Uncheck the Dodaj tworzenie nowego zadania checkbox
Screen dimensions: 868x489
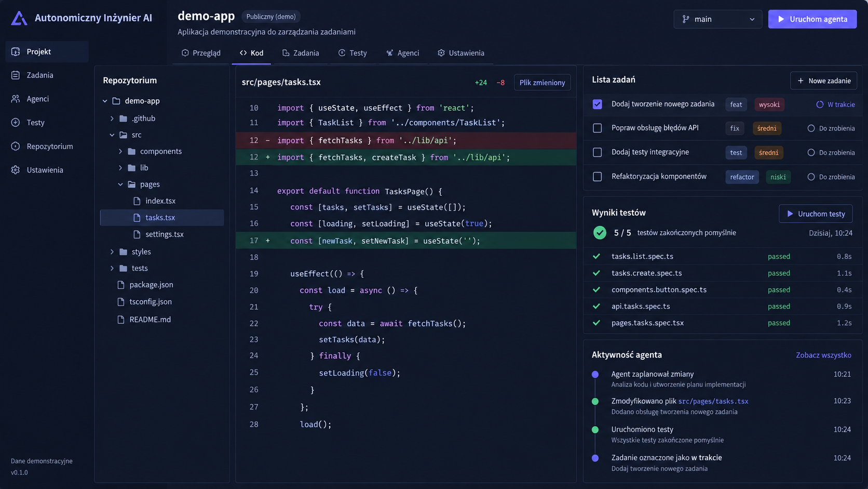coord(598,104)
